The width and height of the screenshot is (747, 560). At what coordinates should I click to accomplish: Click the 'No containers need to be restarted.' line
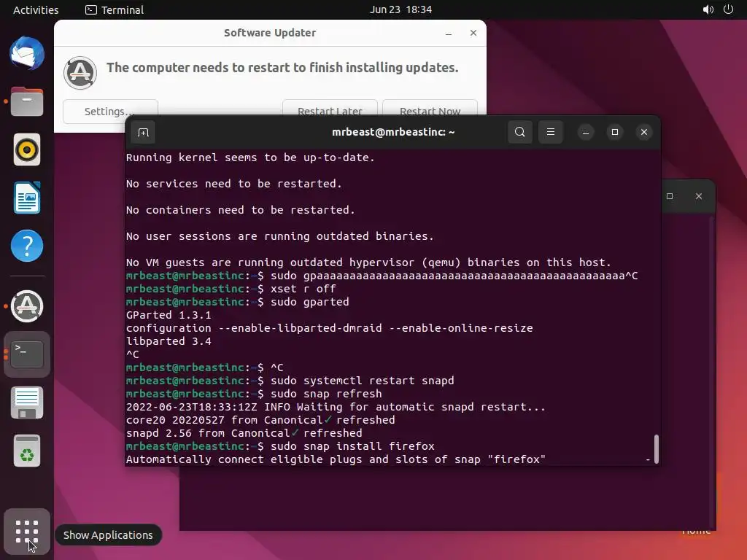coord(241,209)
